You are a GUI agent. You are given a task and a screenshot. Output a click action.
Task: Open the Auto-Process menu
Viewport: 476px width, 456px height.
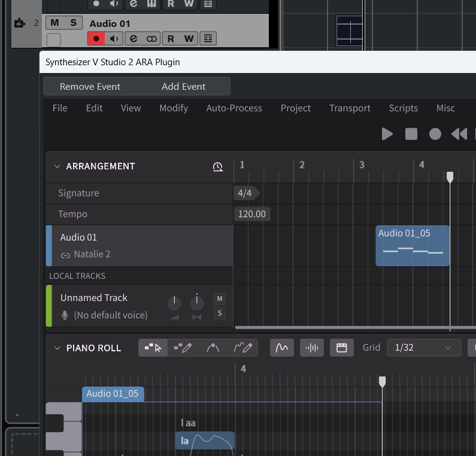(x=234, y=108)
